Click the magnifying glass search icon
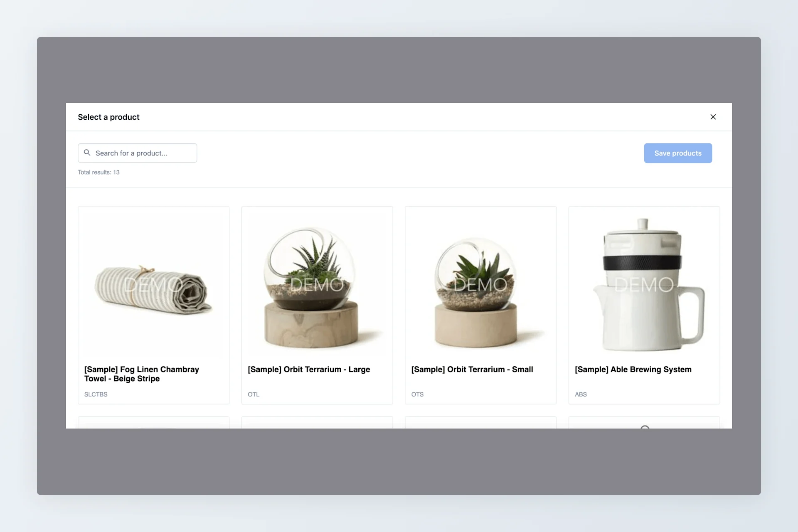The height and width of the screenshot is (532, 798). click(x=87, y=153)
